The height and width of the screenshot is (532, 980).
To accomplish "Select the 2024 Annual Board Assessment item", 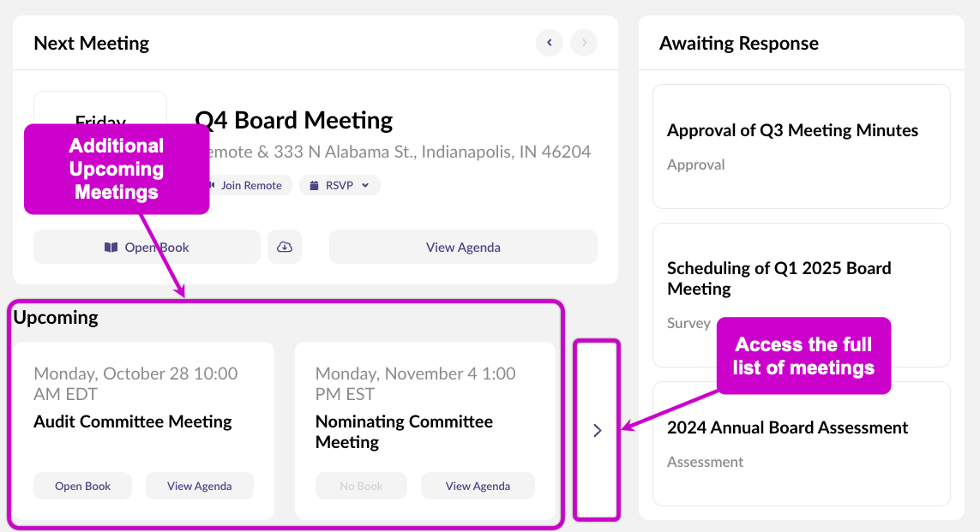I will pos(787,427).
